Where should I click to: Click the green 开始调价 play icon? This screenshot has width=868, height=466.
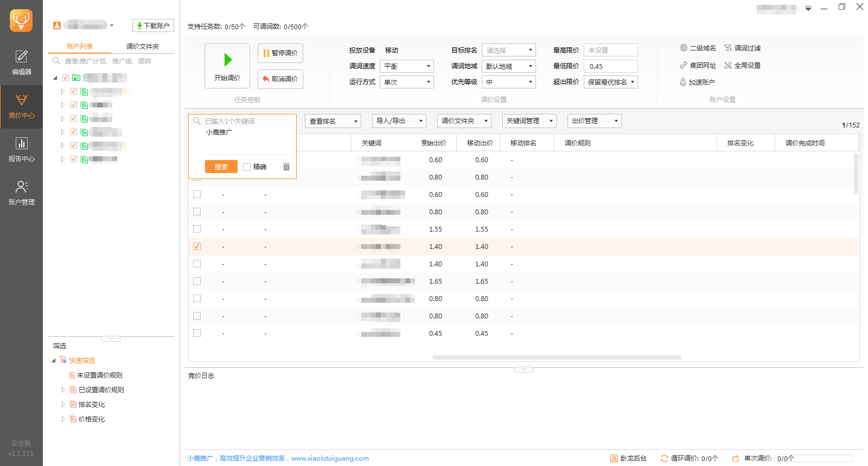point(228,59)
